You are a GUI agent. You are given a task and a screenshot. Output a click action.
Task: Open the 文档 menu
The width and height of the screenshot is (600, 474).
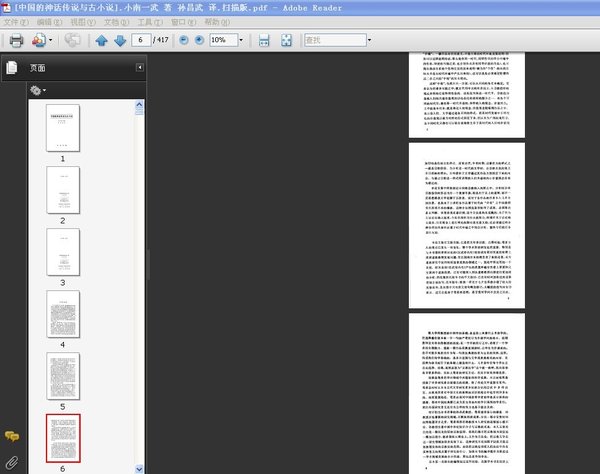tap(116, 22)
